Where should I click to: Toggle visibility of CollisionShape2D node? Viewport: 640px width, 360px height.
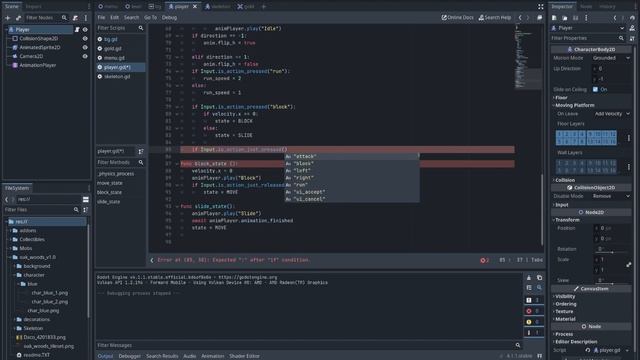coord(85,38)
